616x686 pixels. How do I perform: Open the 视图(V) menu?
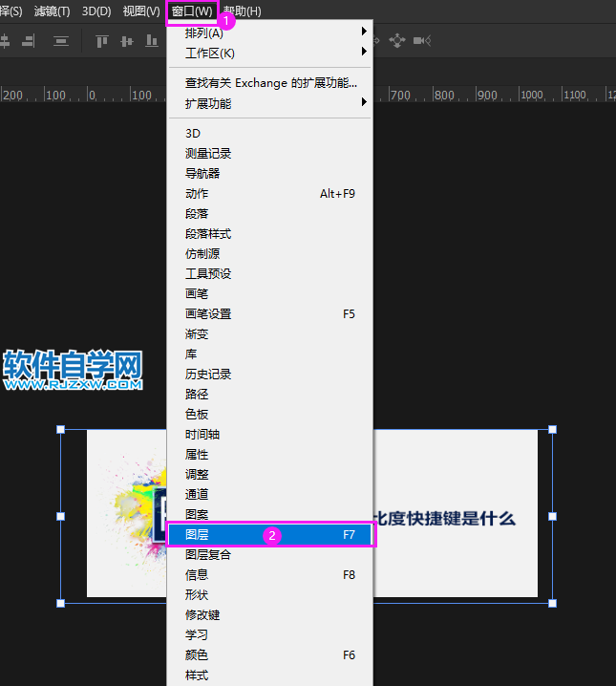[141, 11]
